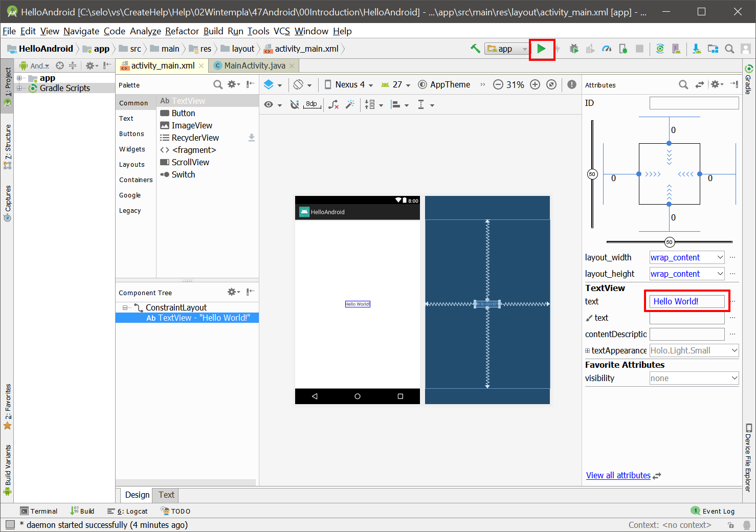This screenshot has width=756, height=532.
Task: Toggle the Gradle tool window on right stripe
Action: [748, 79]
